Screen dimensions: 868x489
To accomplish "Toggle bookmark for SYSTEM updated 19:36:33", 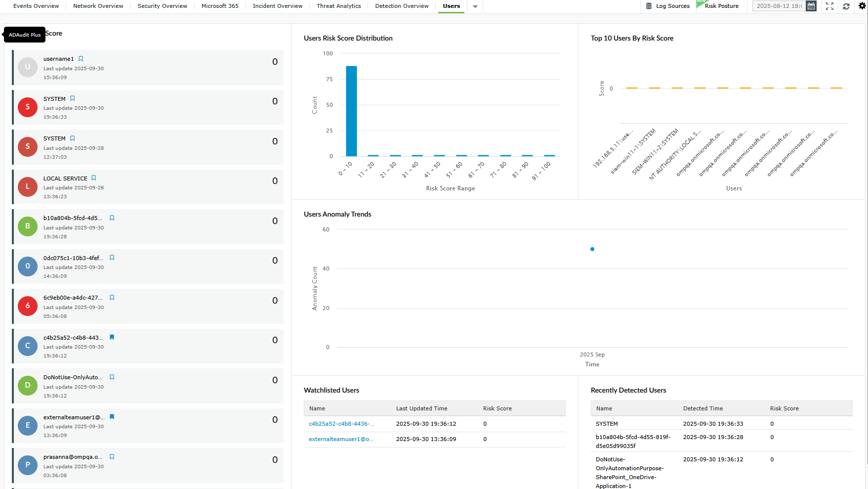I will click(x=73, y=98).
